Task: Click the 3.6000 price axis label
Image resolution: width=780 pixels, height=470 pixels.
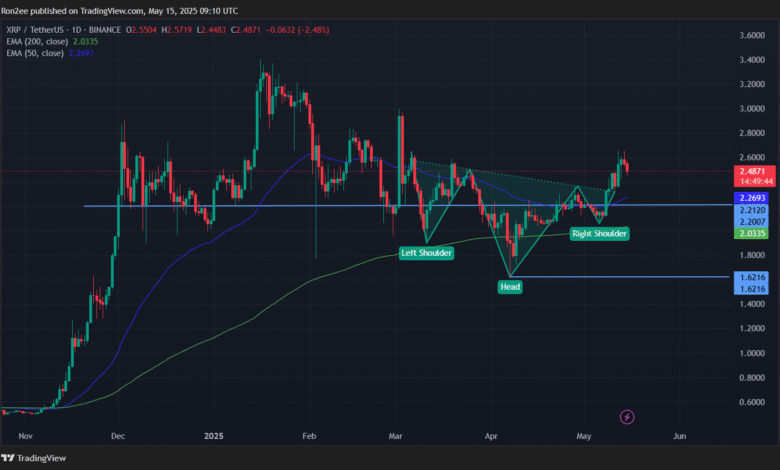Action: (x=752, y=35)
